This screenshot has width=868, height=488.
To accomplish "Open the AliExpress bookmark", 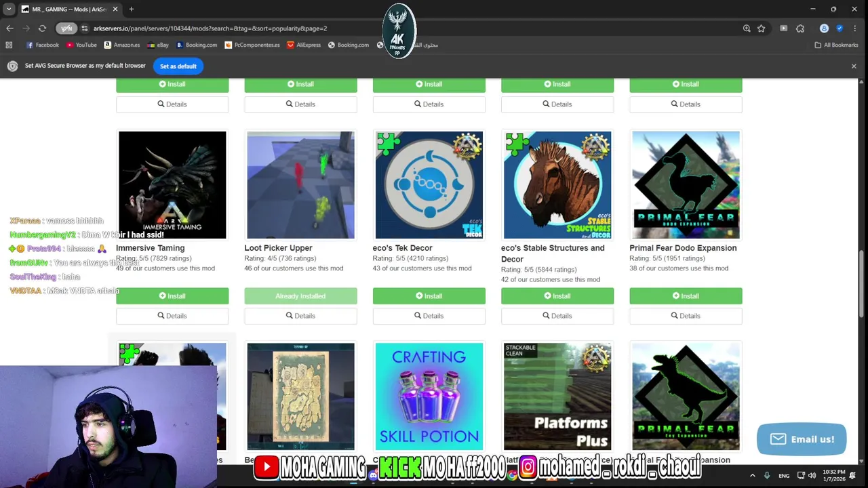I will [303, 45].
